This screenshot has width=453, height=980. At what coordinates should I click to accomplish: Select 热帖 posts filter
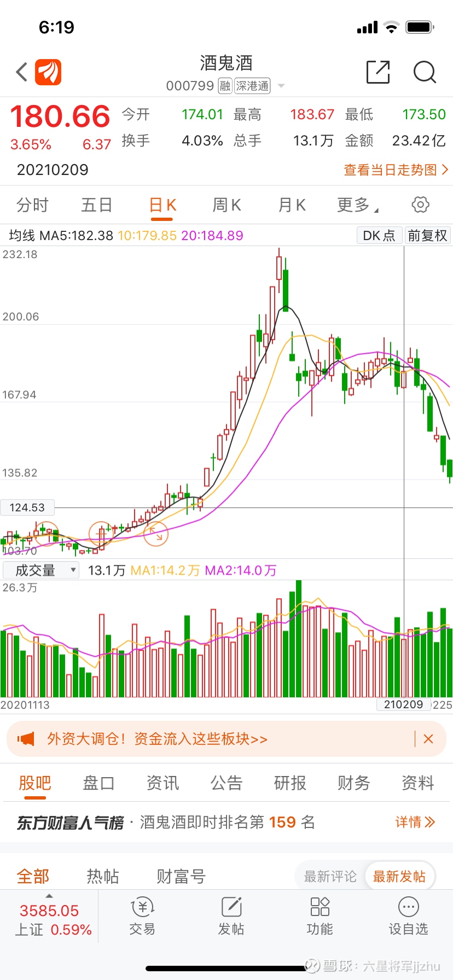103,877
